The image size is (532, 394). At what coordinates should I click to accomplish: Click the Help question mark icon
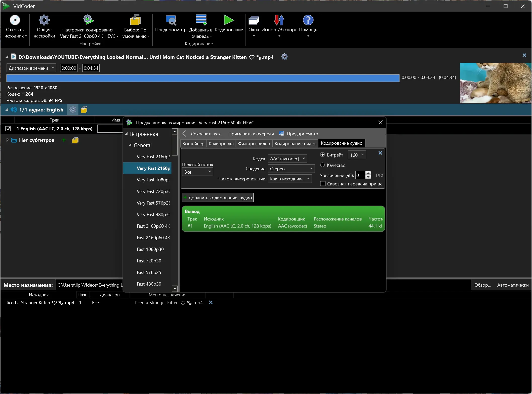(x=308, y=20)
